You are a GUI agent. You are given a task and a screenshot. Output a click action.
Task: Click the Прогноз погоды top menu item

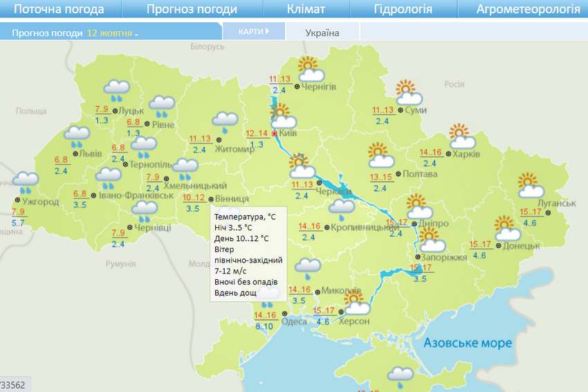[192, 9]
